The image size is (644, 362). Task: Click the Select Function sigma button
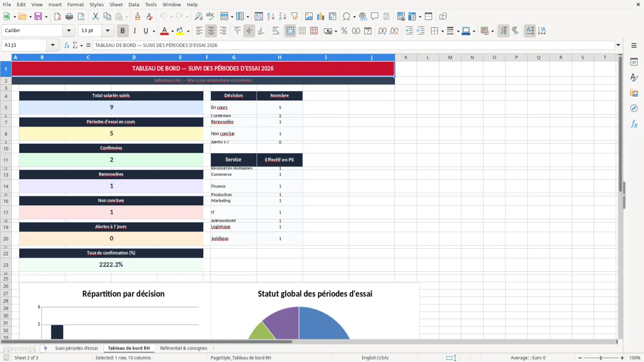[75, 45]
